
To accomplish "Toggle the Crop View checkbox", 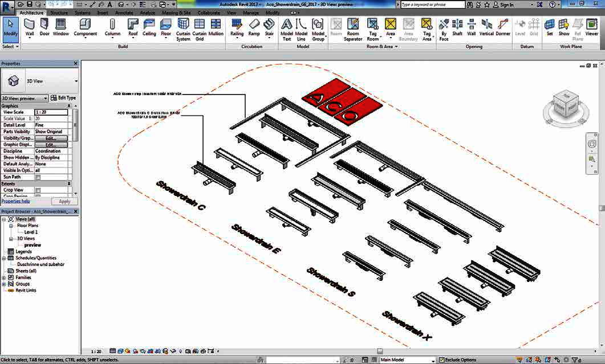I will tap(38, 190).
